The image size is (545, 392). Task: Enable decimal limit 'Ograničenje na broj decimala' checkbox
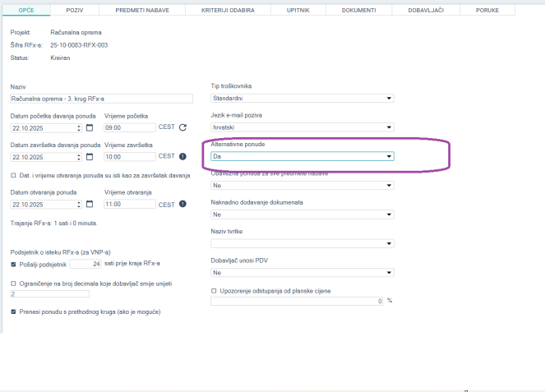point(13,283)
